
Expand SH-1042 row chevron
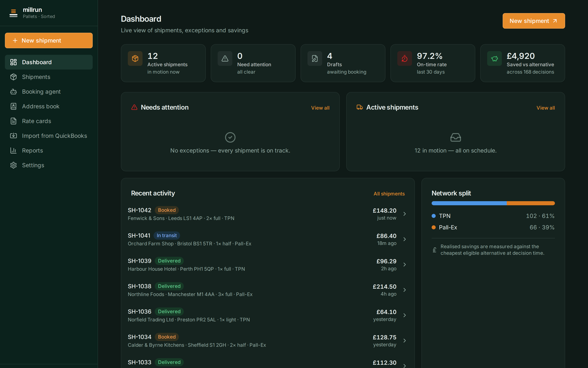(x=404, y=214)
